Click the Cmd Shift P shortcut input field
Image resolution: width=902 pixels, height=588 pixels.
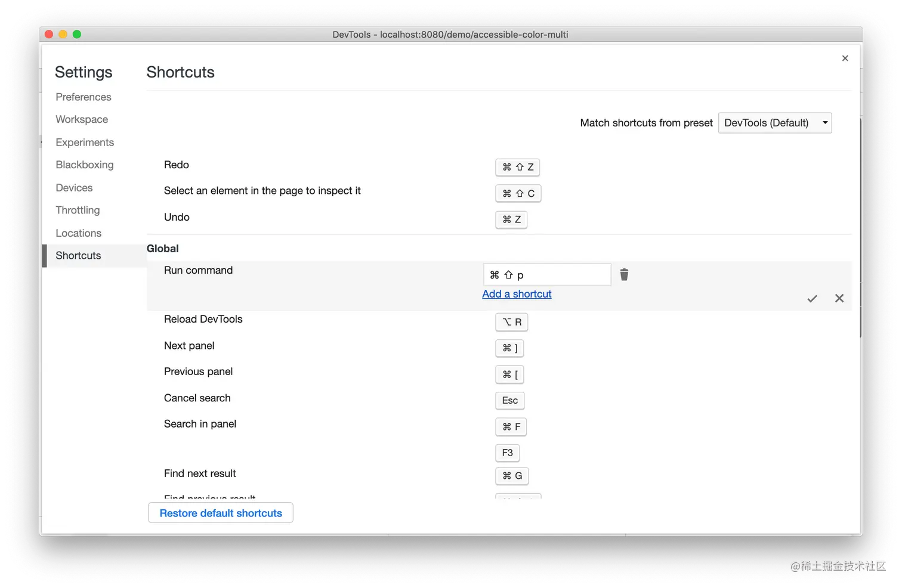[546, 274]
